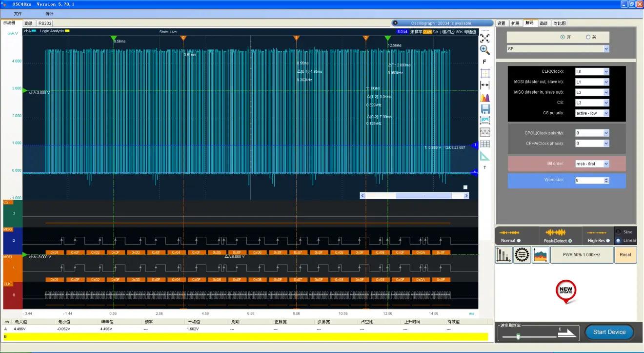Open the 文件 menu

point(18,14)
